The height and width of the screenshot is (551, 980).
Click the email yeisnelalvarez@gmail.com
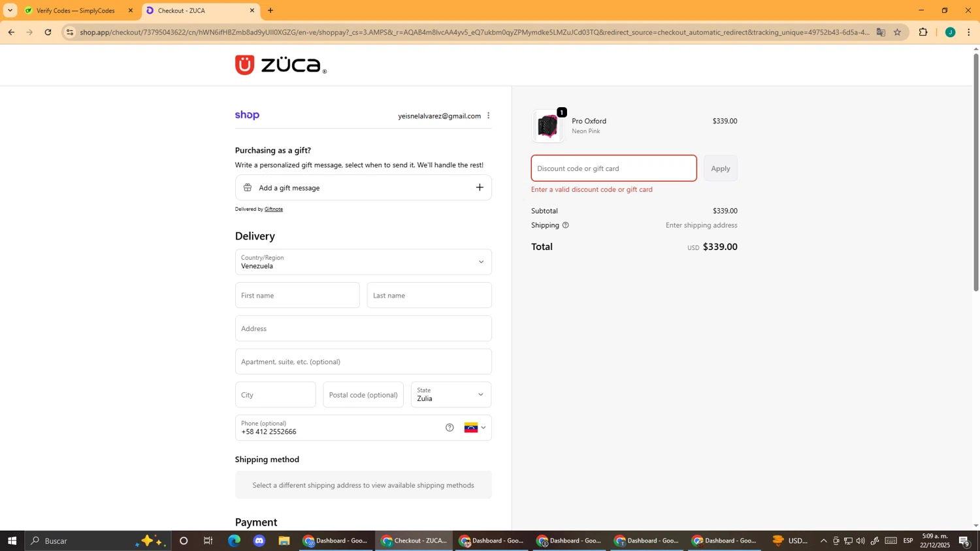(x=439, y=116)
